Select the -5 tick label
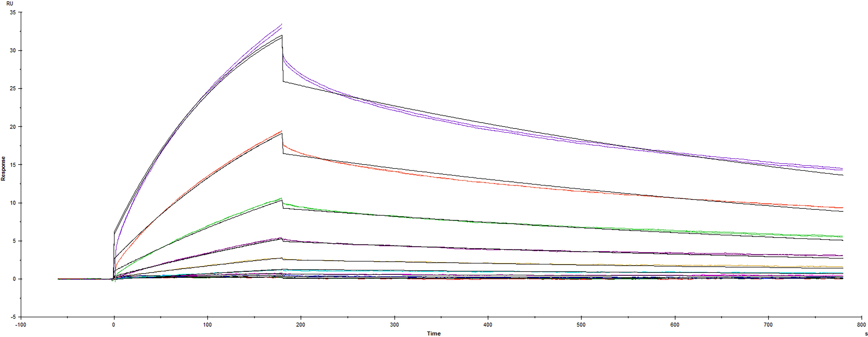Viewport: 868px width, 337px height. [13, 317]
